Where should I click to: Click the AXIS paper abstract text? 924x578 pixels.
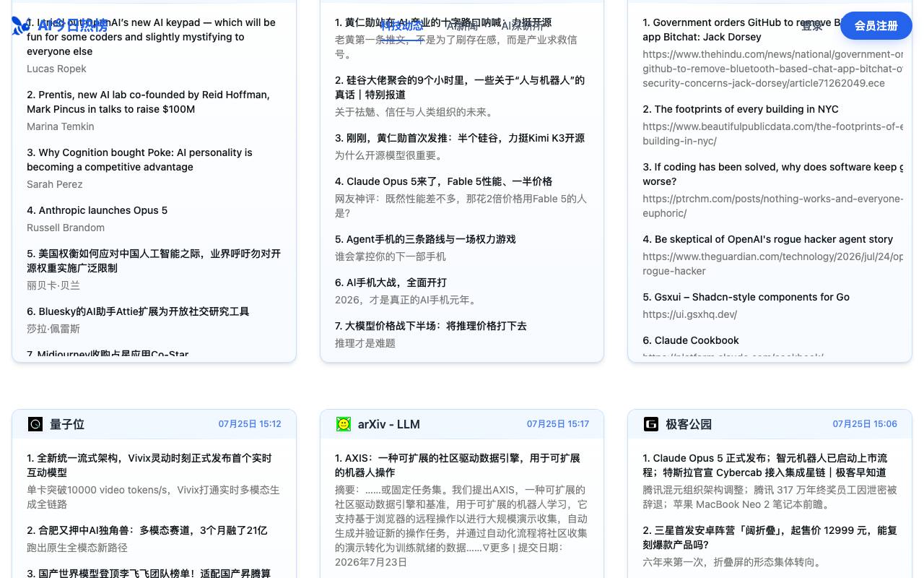tap(461, 526)
